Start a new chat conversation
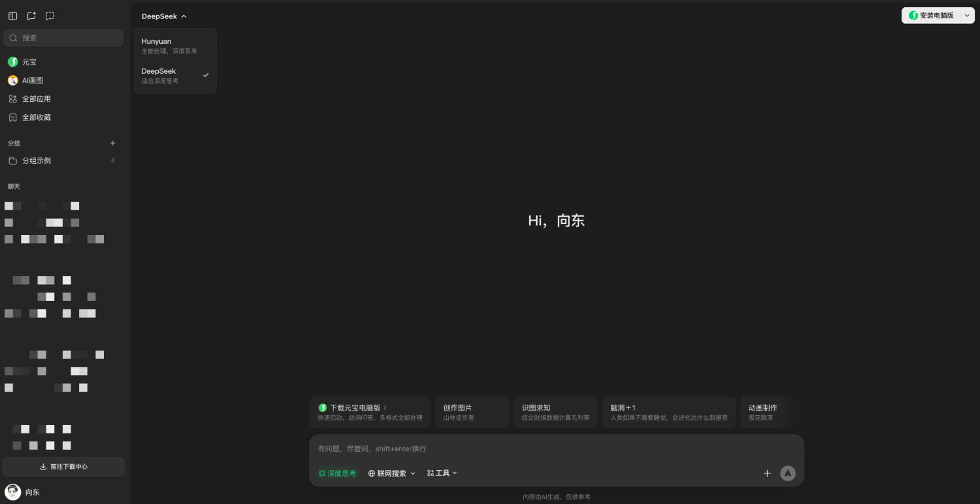The height and width of the screenshot is (504, 980). click(31, 16)
